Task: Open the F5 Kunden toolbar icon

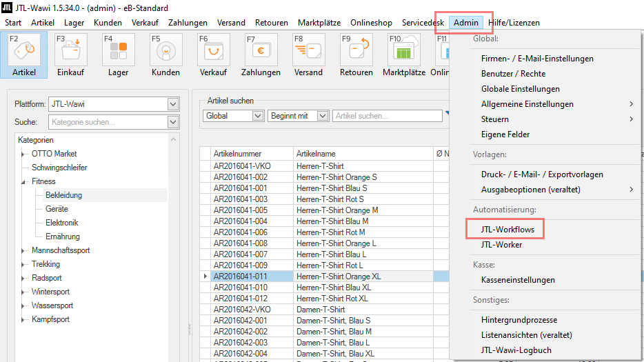Action: 165,55
